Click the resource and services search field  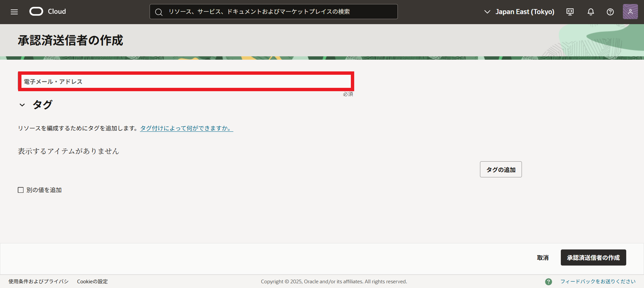click(x=278, y=12)
